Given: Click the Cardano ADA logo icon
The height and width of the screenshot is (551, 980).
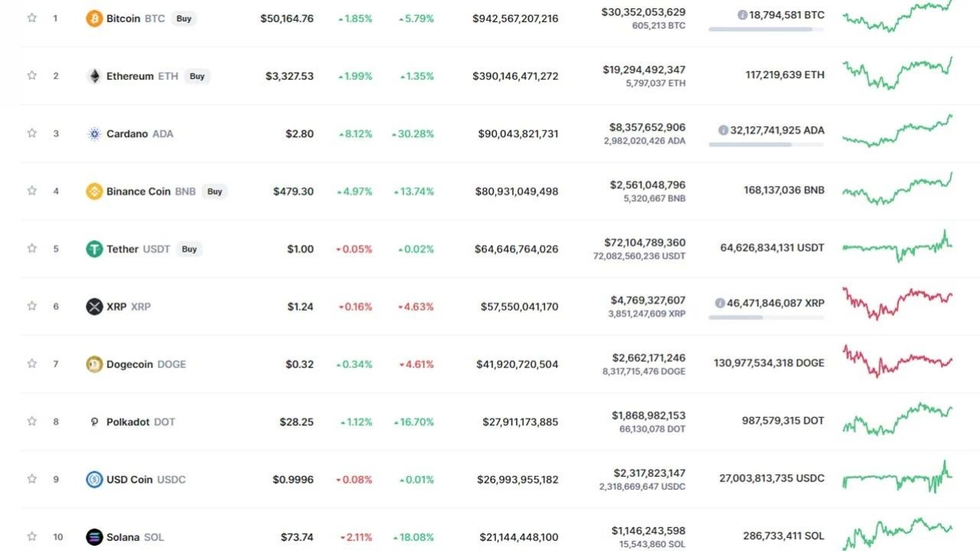Looking at the screenshot, I should click(93, 133).
